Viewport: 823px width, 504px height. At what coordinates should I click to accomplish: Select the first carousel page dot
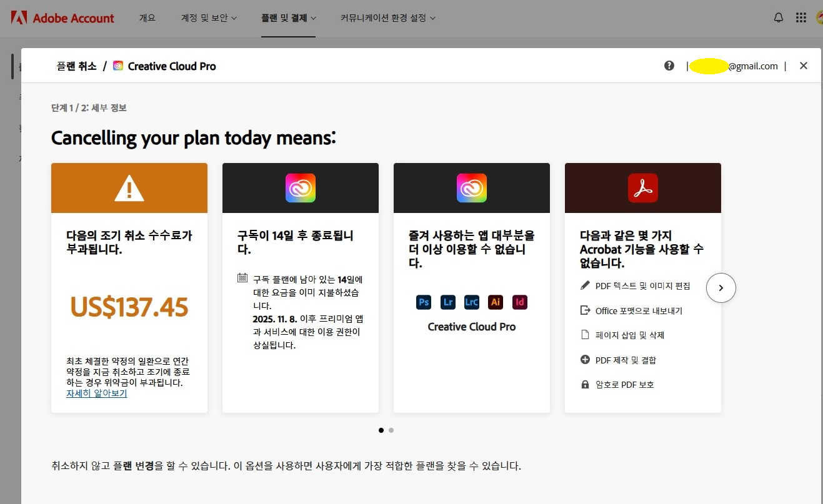click(x=381, y=430)
